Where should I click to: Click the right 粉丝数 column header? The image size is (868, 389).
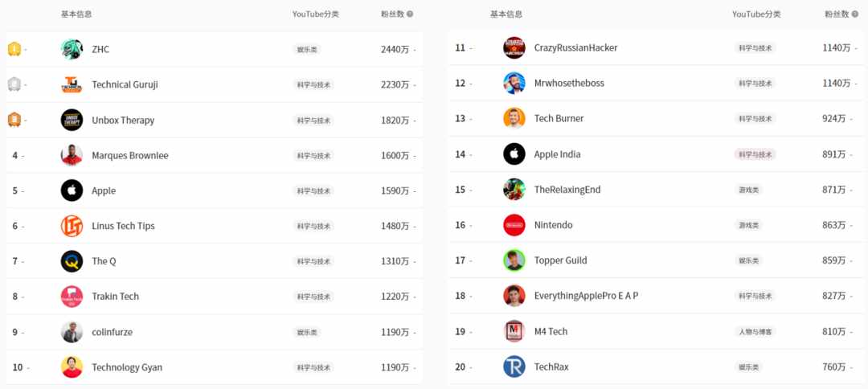pos(837,14)
